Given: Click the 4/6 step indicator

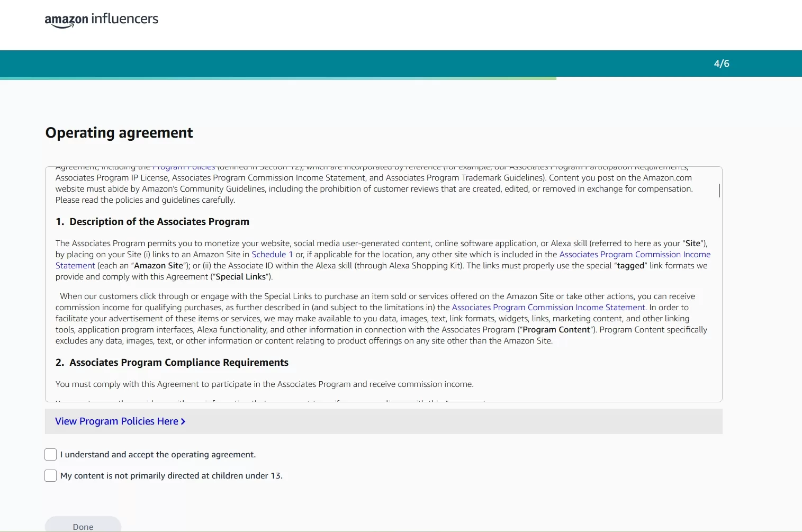Looking at the screenshot, I should (722, 64).
